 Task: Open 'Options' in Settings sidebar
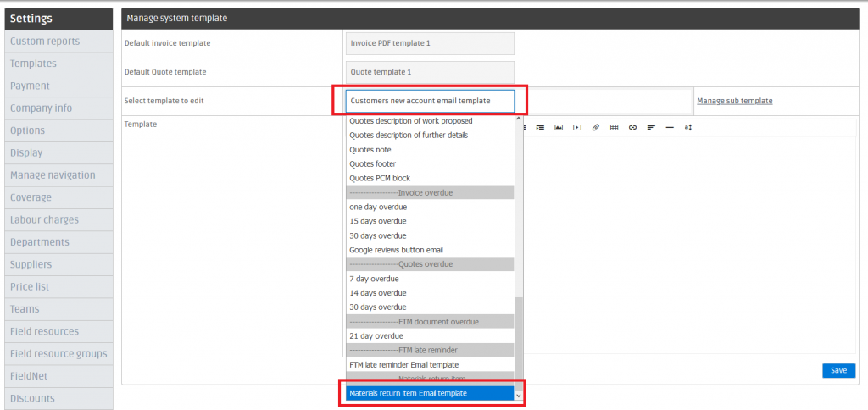[58, 130]
